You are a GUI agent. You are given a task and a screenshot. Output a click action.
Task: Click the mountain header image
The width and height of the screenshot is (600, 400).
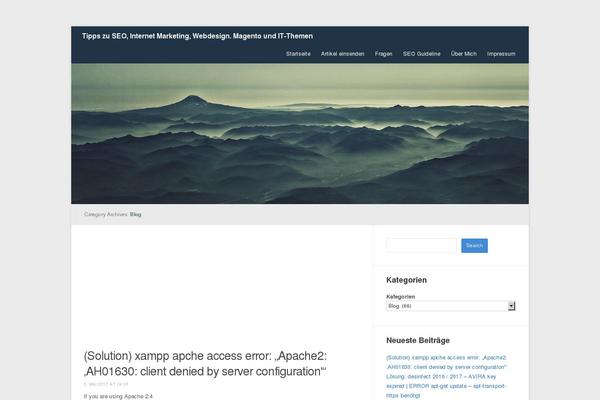click(300, 134)
